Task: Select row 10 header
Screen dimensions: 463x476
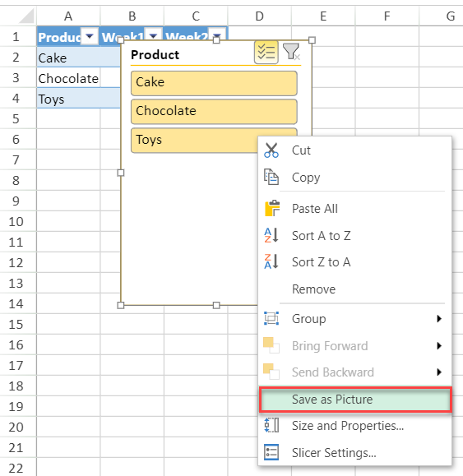Action: 16,222
